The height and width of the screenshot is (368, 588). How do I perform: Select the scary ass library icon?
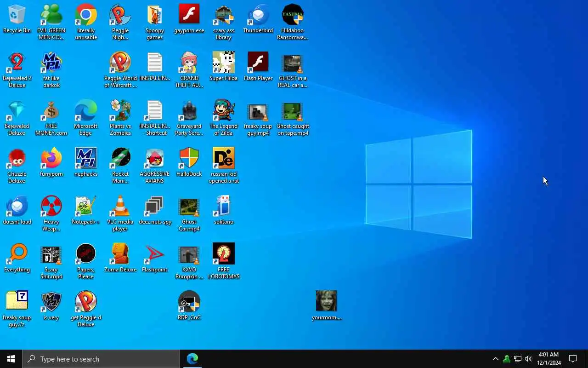coord(224,15)
